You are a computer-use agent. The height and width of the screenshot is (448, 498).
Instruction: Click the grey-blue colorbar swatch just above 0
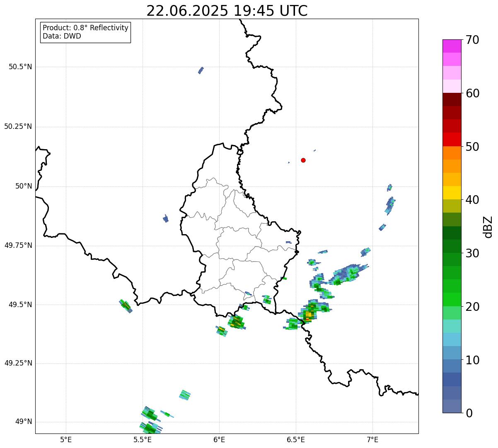click(x=452, y=406)
